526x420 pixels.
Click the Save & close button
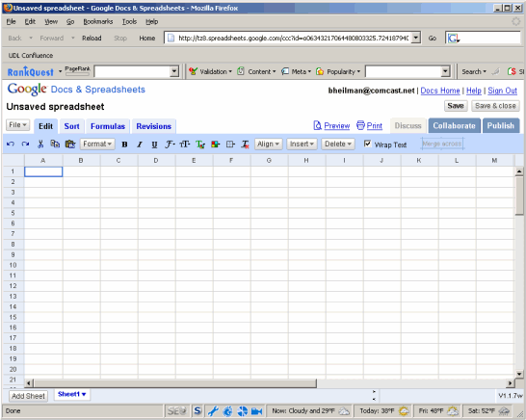click(x=495, y=106)
